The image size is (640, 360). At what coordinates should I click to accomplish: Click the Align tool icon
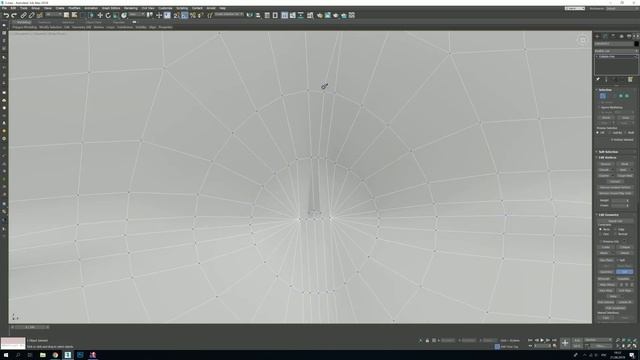pos(258,15)
